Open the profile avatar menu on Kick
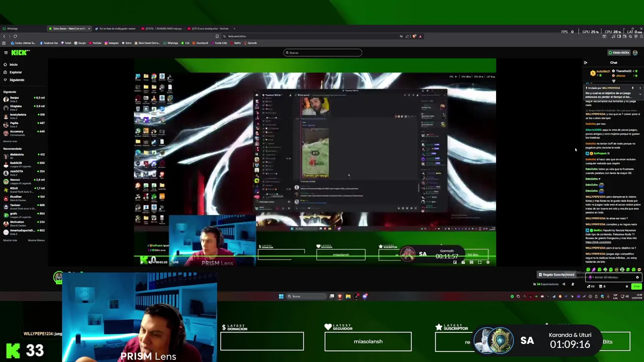The width and height of the screenshot is (644, 362). click(635, 53)
